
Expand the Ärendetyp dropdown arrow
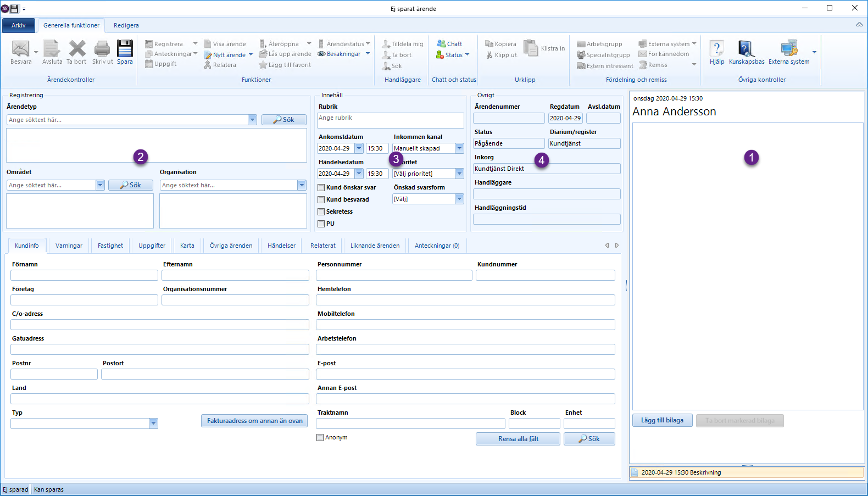pos(252,120)
